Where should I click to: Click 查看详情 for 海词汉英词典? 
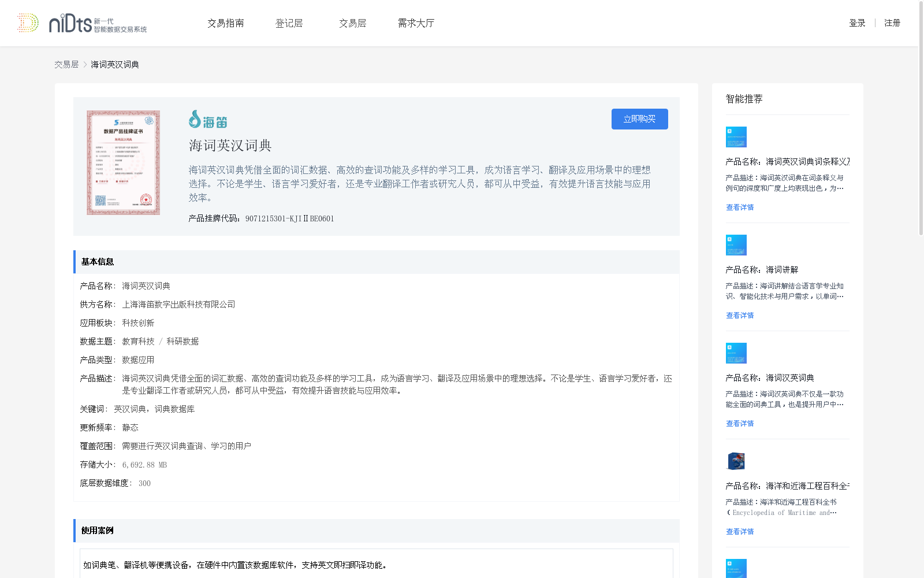click(740, 424)
